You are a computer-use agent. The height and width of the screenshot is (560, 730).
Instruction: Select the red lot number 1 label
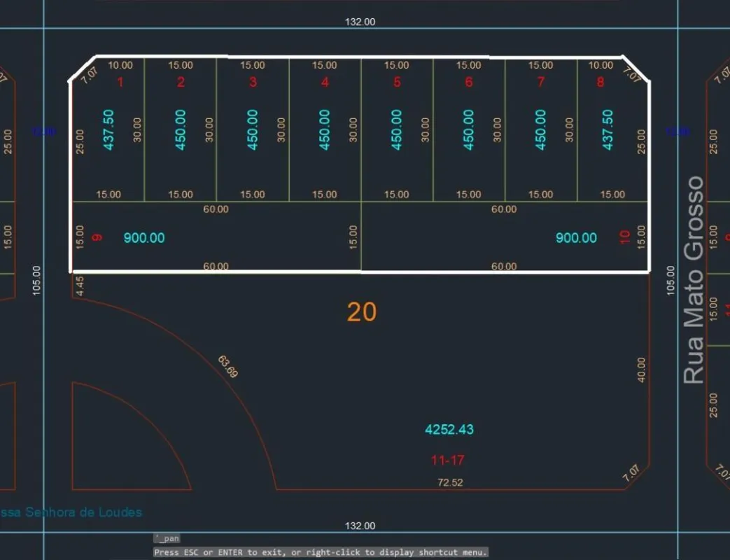[120, 83]
